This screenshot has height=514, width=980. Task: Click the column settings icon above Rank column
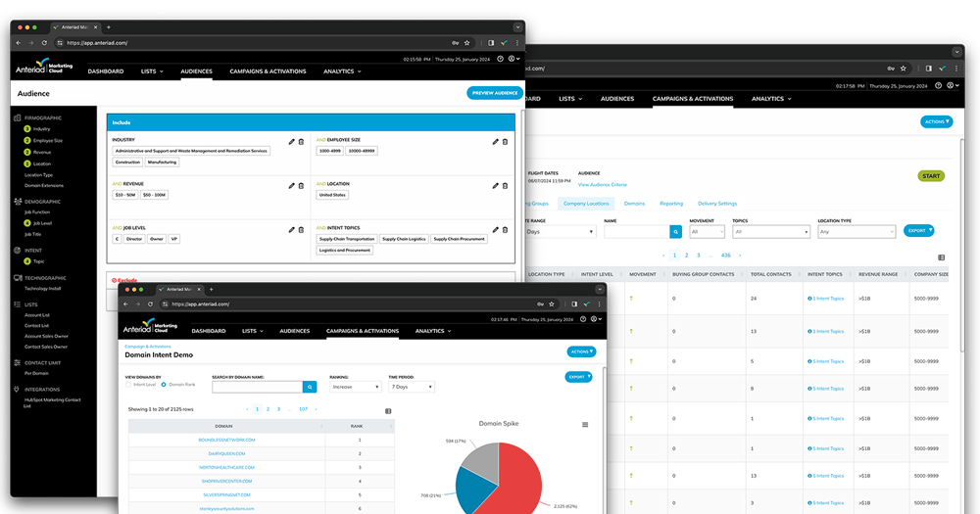click(388, 411)
